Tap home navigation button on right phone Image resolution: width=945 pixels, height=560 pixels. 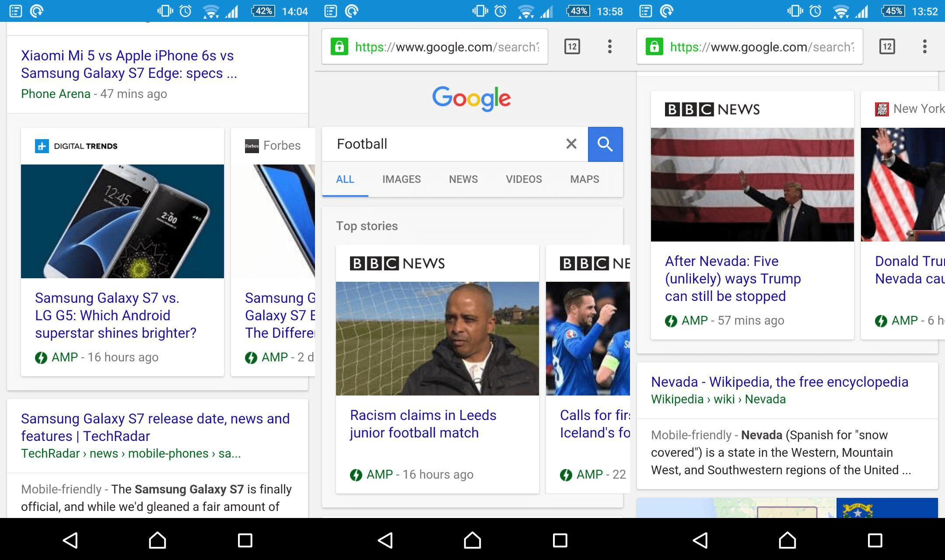[x=787, y=540]
